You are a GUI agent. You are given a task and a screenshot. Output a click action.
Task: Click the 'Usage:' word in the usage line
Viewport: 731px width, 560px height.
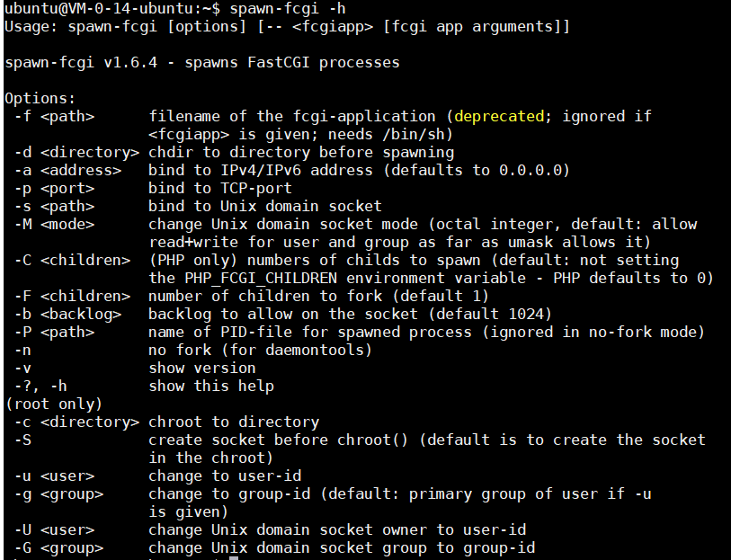click(31, 27)
